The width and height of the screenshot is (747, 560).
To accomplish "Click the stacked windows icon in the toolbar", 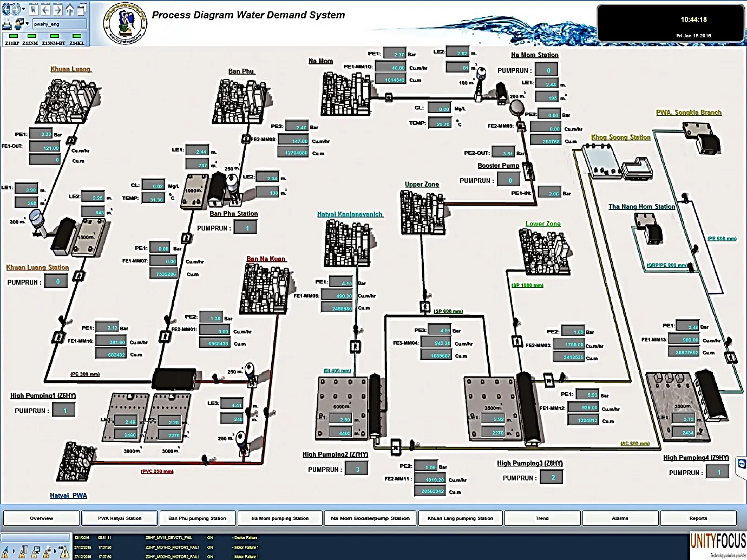I will pos(82,9).
